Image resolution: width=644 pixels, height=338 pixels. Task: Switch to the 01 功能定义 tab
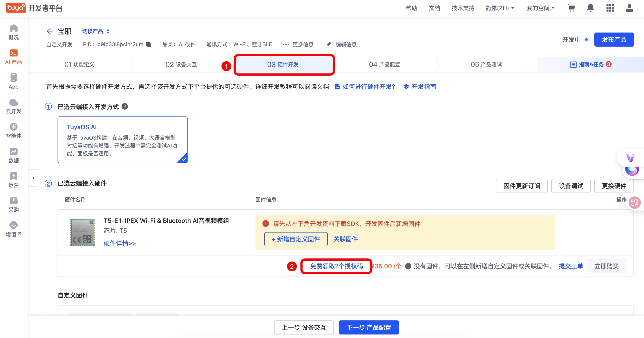[79, 65]
